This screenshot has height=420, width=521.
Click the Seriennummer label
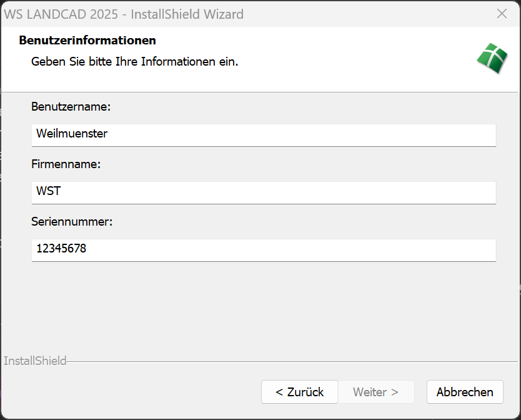72,222
